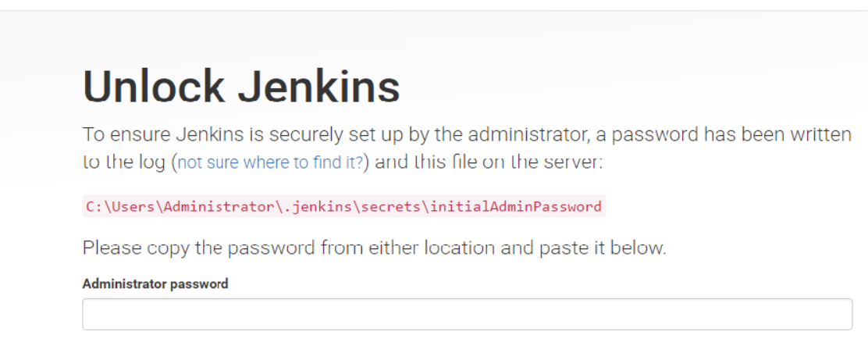Click the "Unlock Jenkins" page heading
This screenshot has height=353, width=868.
(x=241, y=87)
